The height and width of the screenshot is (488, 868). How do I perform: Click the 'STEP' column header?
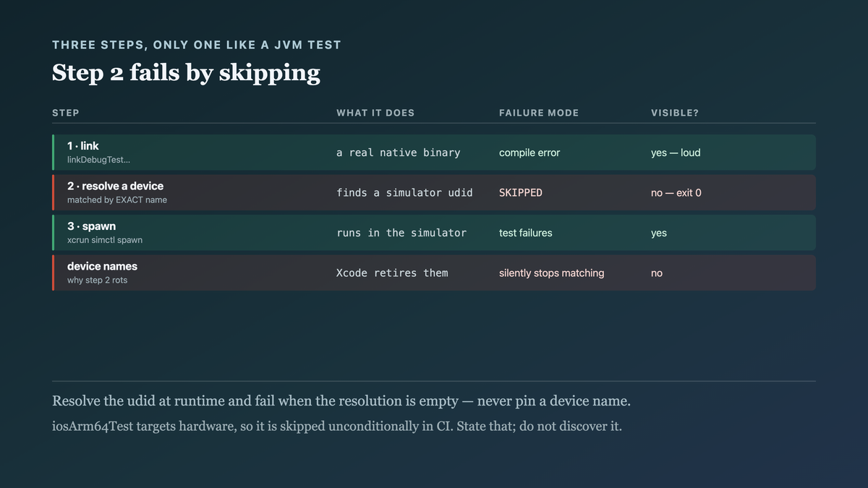pyautogui.click(x=66, y=113)
